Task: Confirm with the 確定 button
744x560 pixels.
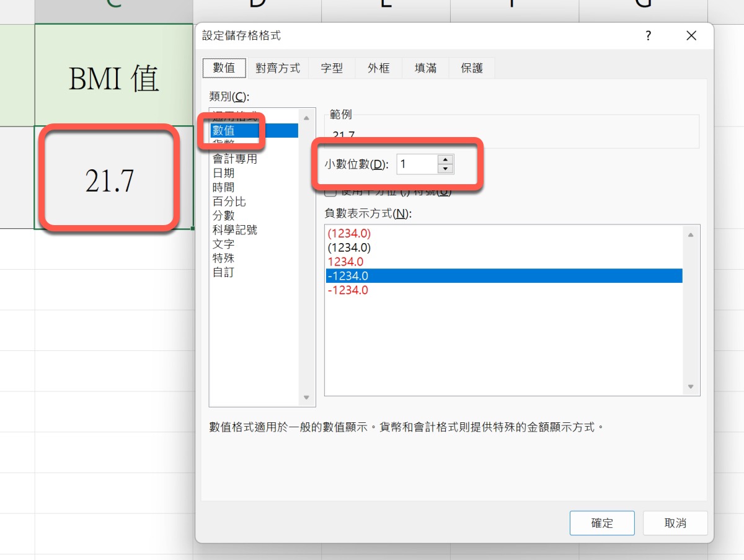Action: [x=602, y=523]
